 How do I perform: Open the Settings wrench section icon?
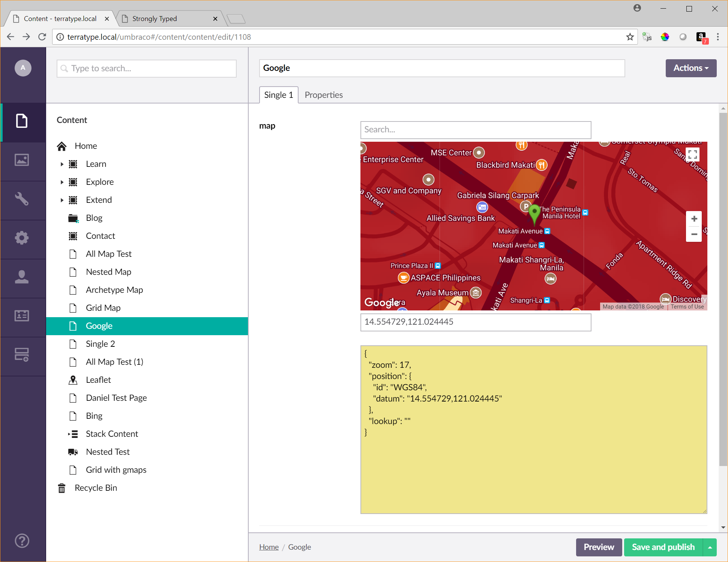(22, 199)
